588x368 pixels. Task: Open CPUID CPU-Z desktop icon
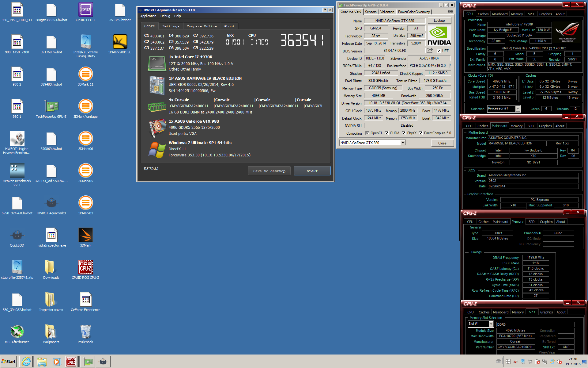85,12
